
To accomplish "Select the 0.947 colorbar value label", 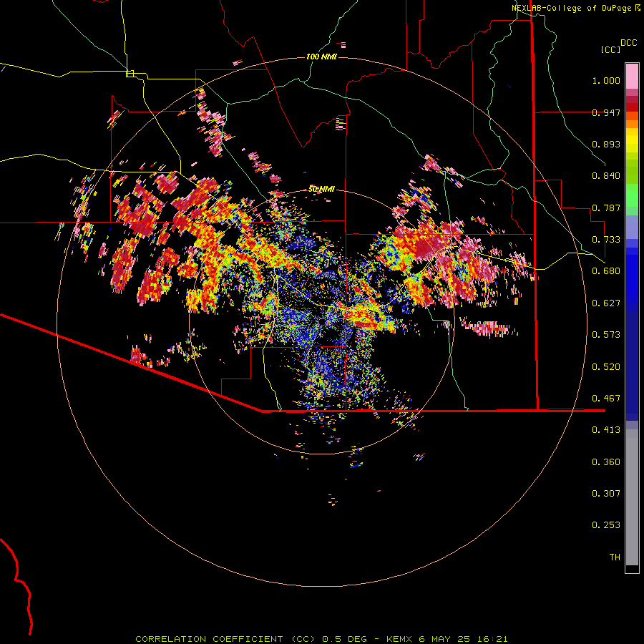I will [606, 112].
